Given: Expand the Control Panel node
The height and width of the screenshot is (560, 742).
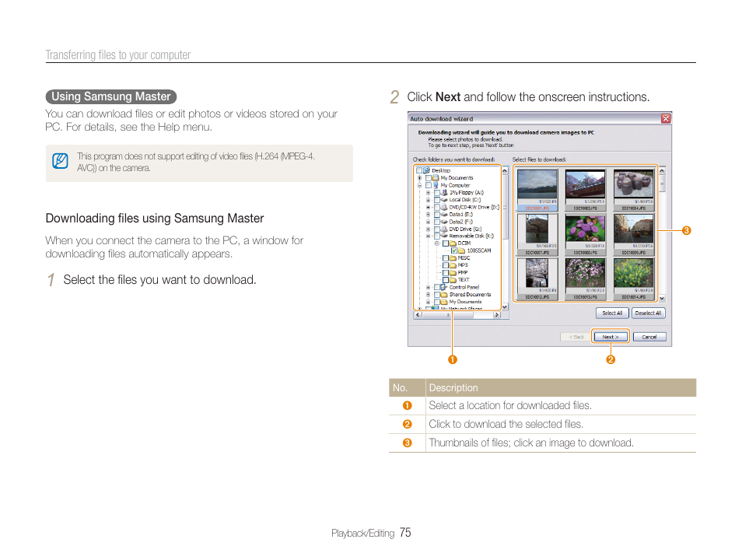Looking at the screenshot, I should [429, 287].
